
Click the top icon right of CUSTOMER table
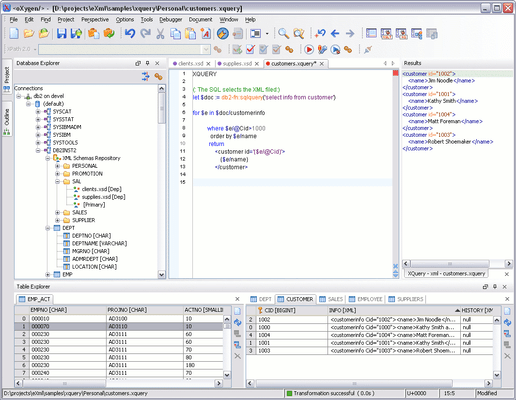[507, 311]
